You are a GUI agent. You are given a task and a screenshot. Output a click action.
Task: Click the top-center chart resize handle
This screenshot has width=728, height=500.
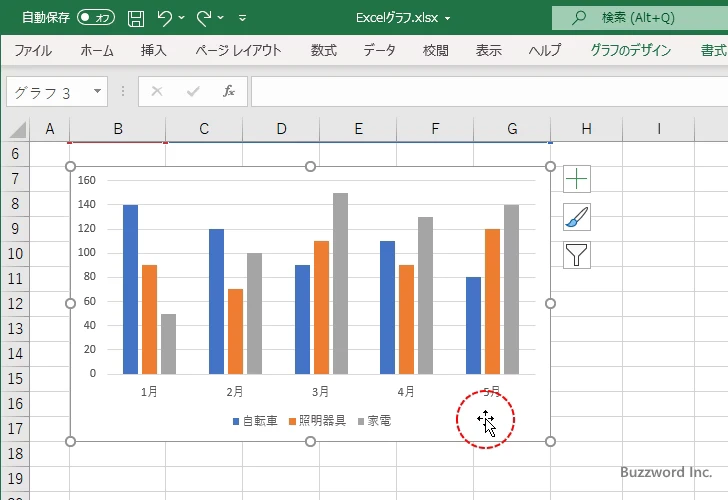coord(310,166)
